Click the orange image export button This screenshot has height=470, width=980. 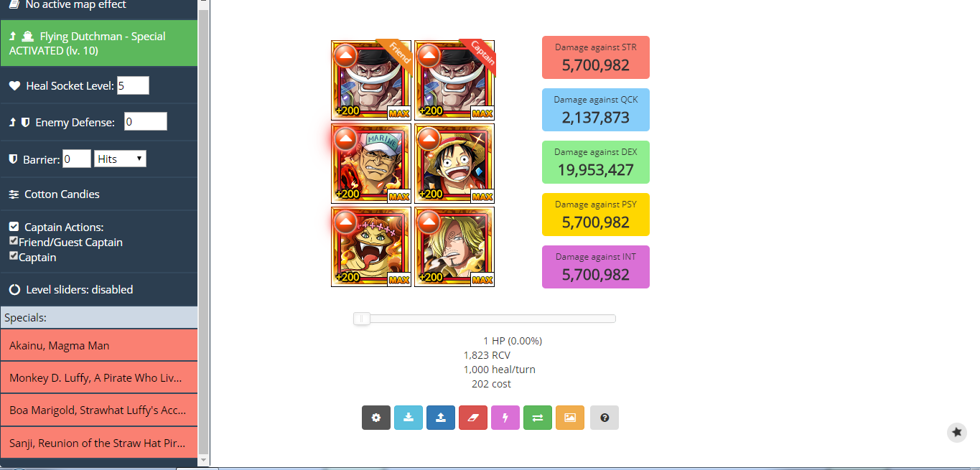point(569,418)
